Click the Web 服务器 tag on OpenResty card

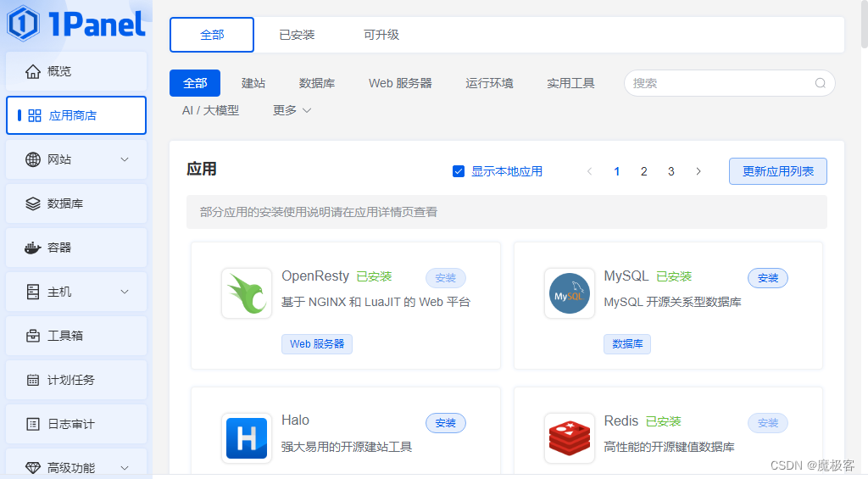(317, 344)
